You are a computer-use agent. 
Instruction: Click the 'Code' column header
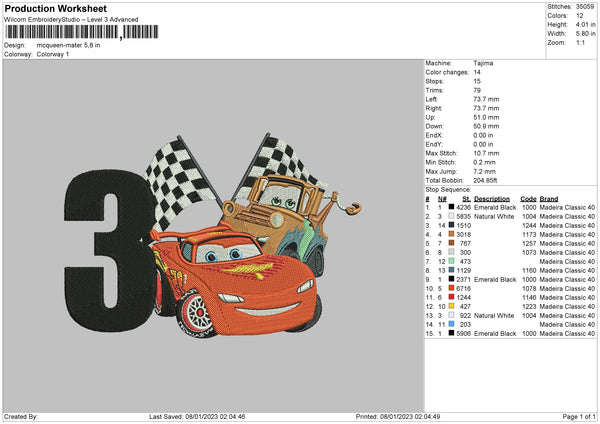(x=528, y=199)
